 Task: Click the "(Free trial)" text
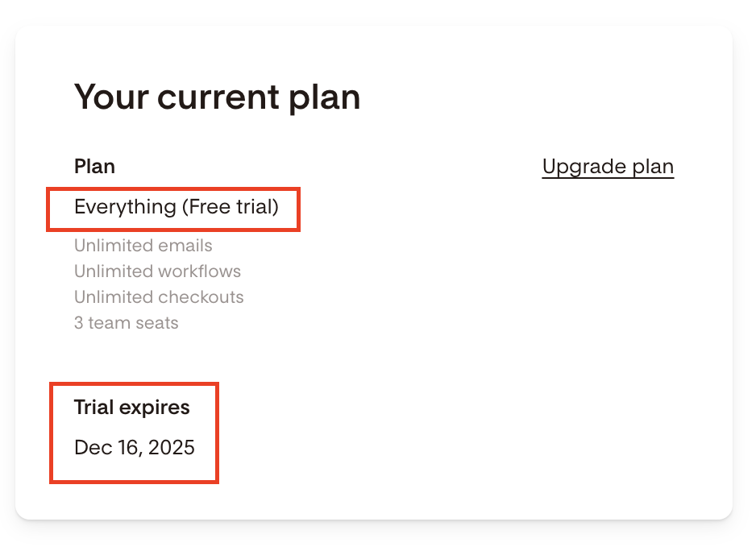coord(230,207)
